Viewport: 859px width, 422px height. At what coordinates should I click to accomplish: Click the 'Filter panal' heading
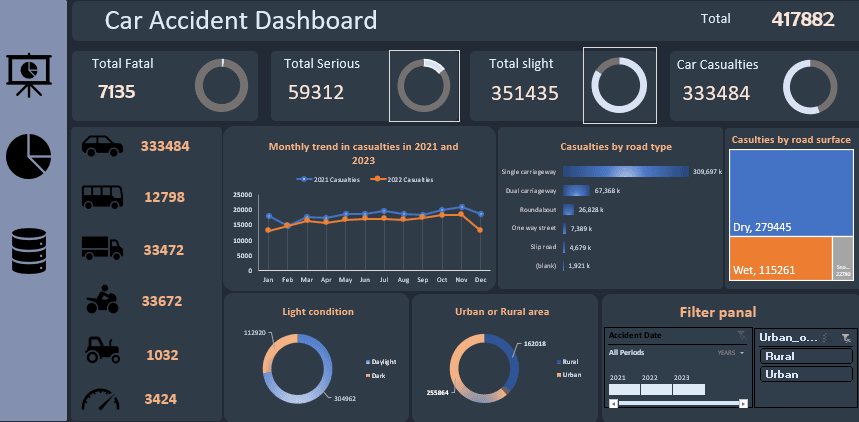coord(718,312)
